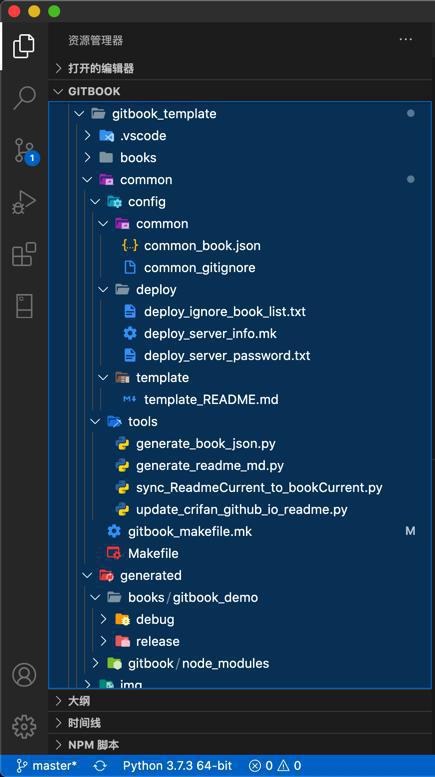
Task: Click the config folder icon
Action: (x=114, y=202)
